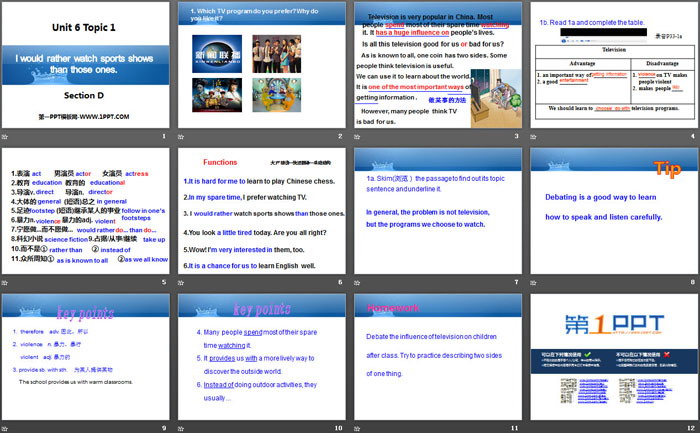
Task: Select the slide about preferred TV programs
Action: point(262,66)
